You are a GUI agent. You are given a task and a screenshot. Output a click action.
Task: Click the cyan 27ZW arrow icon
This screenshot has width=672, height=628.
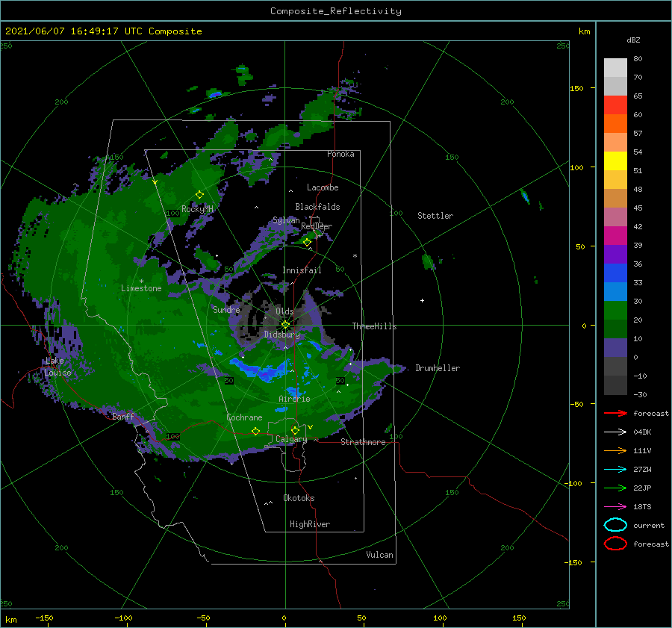tap(615, 470)
